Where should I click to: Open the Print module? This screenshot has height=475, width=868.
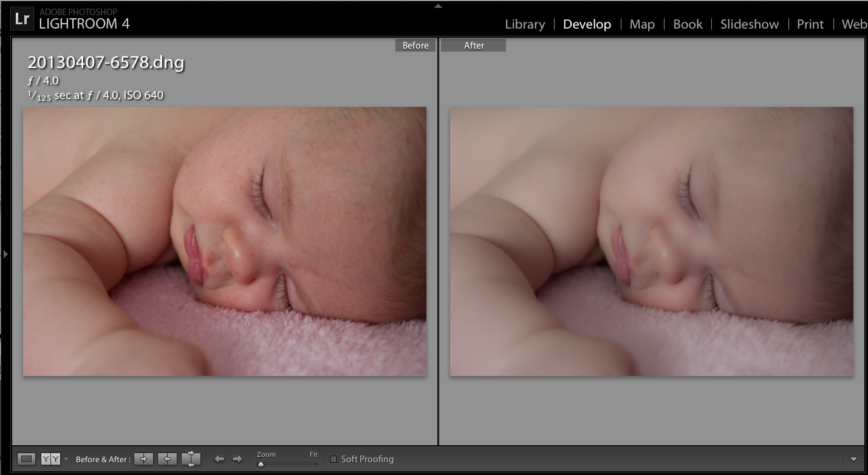810,24
